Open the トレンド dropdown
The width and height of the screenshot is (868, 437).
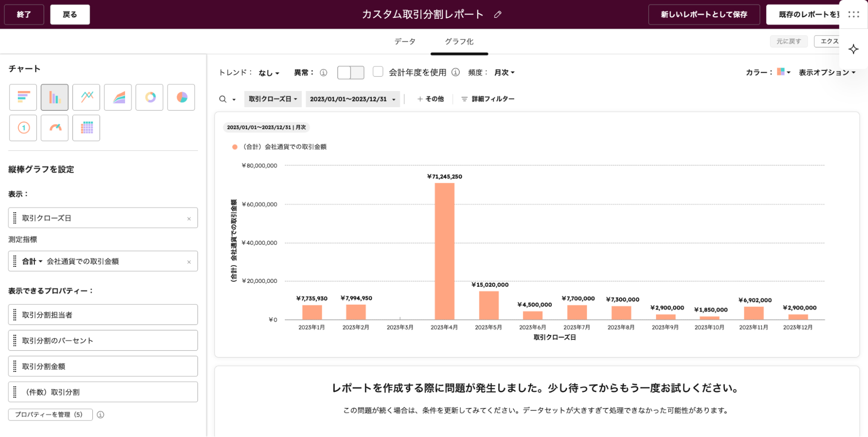pyautogui.click(x=269, y=73)
